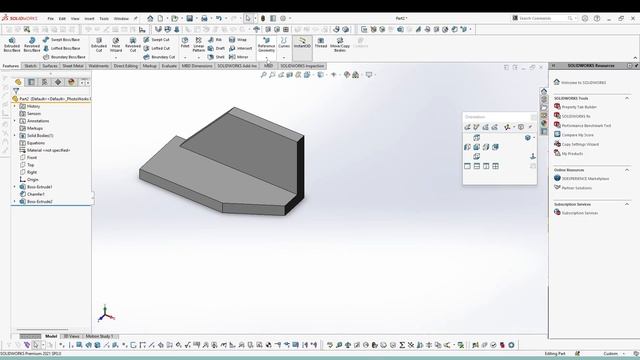Expand the Boss-Extrude1 feature node
Viewport: 640px width, 360px height.
tap(15, 187)
